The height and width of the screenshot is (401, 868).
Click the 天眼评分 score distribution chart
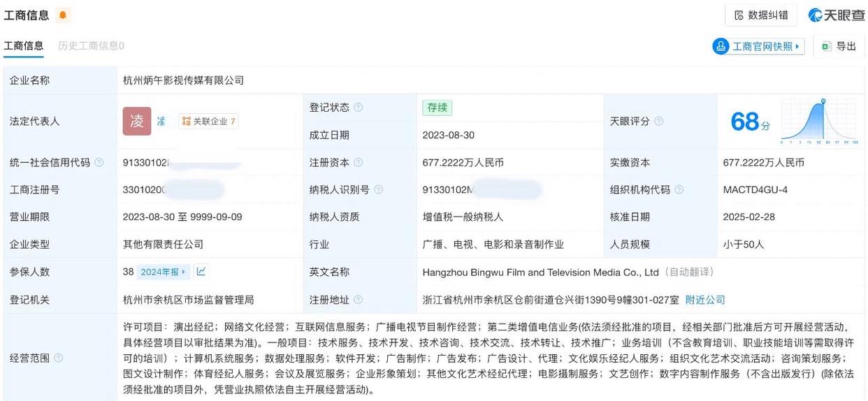click(818, 121)
